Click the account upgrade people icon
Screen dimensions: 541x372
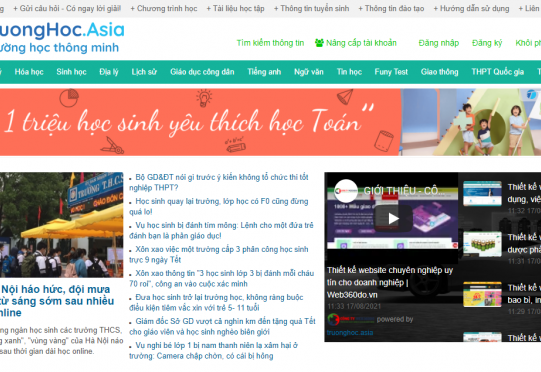319,43
